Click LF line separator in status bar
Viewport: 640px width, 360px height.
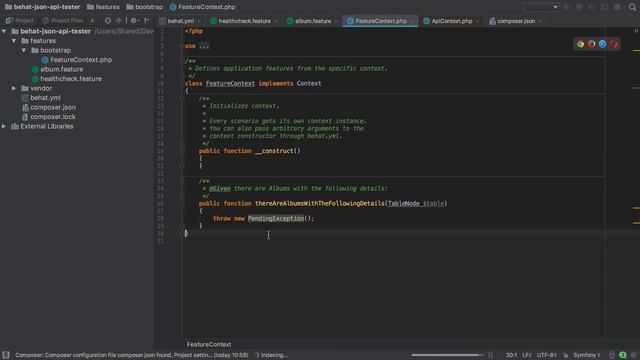point(527,355)
